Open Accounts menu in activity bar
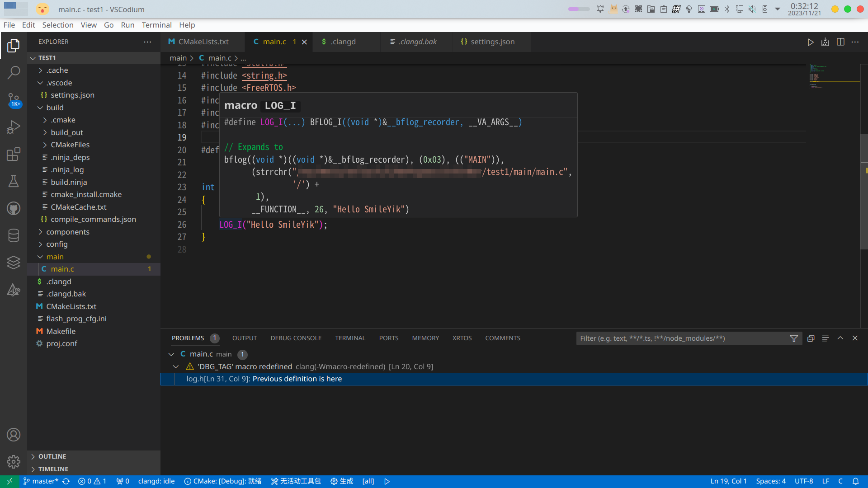 pos(14,435)
